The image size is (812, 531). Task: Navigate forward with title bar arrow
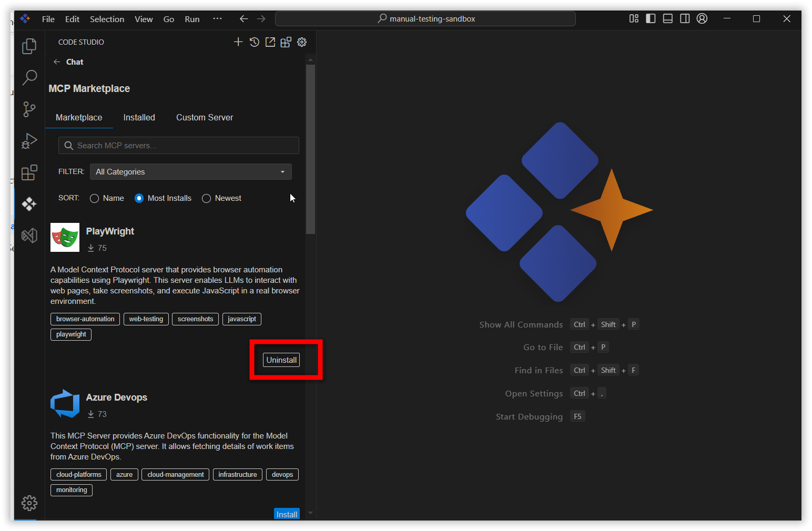click(261, 19)
